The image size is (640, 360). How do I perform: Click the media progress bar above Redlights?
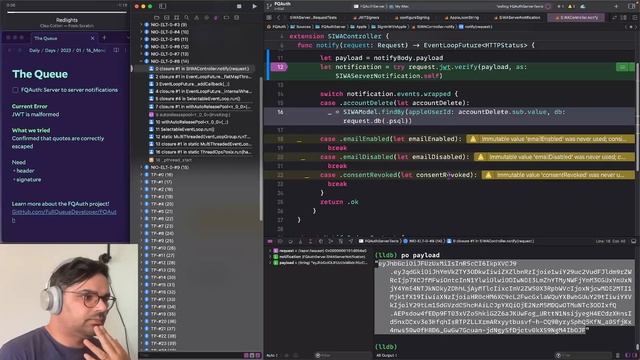(x=67, y=12)
